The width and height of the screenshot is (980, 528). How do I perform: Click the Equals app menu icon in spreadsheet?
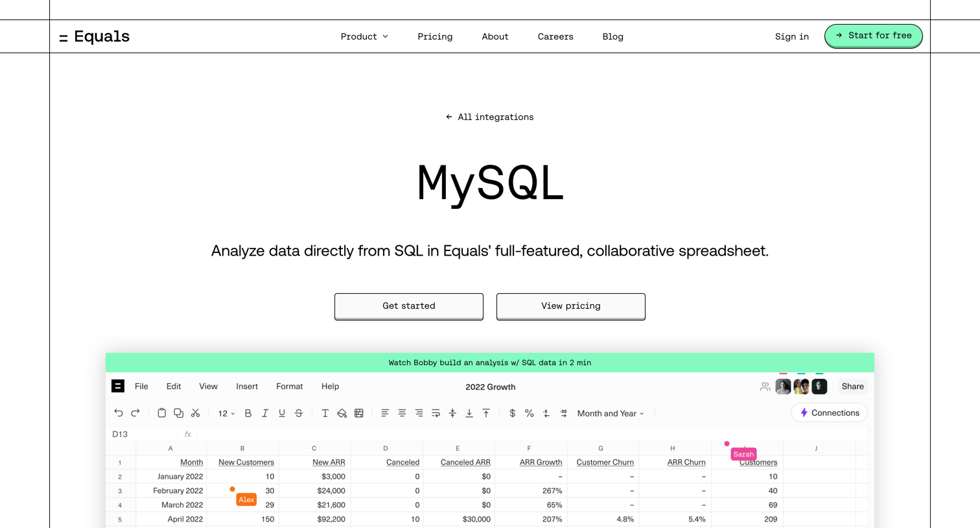point(118,387)
